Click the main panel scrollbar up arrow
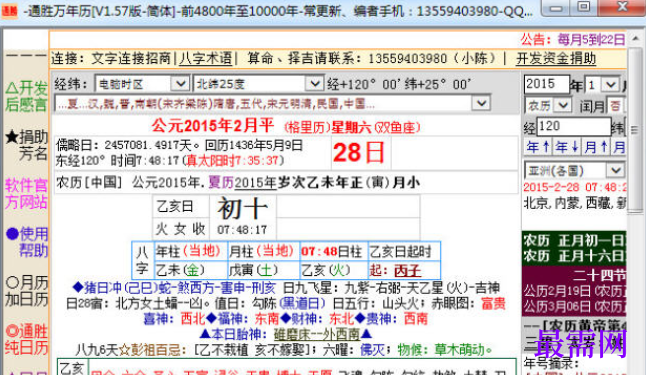Viewport: 646px width, 375px height. pyautogui.click(x=635, y=39)
